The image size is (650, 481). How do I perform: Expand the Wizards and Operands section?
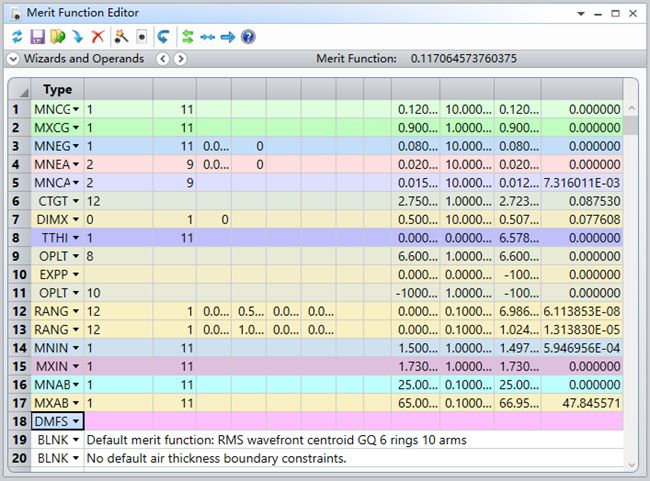tap(13, 59)
